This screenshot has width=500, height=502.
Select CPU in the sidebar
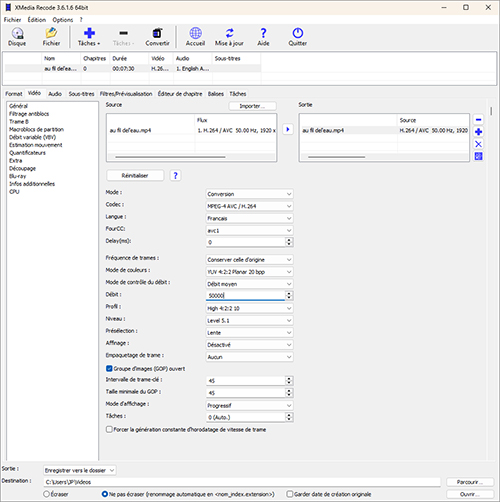(14, 192)
